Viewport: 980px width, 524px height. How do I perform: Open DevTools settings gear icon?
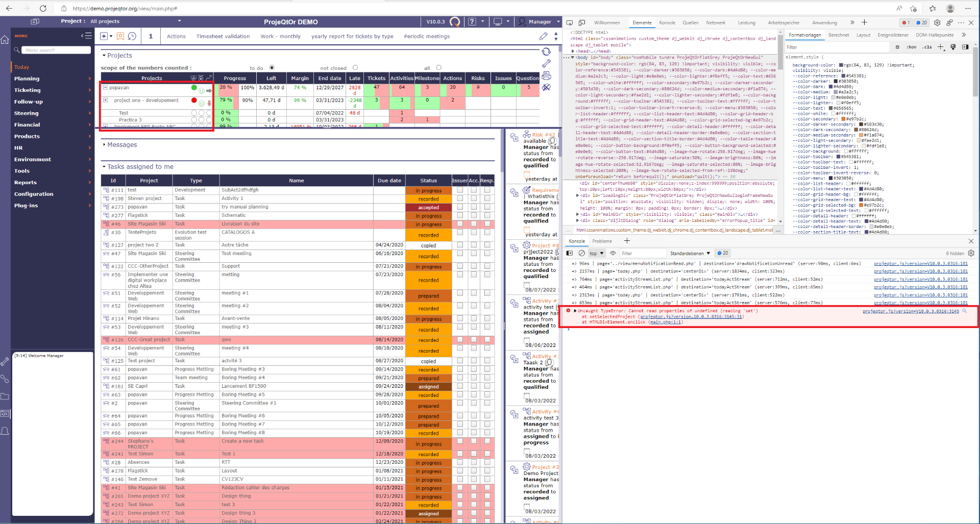[937, 22]
